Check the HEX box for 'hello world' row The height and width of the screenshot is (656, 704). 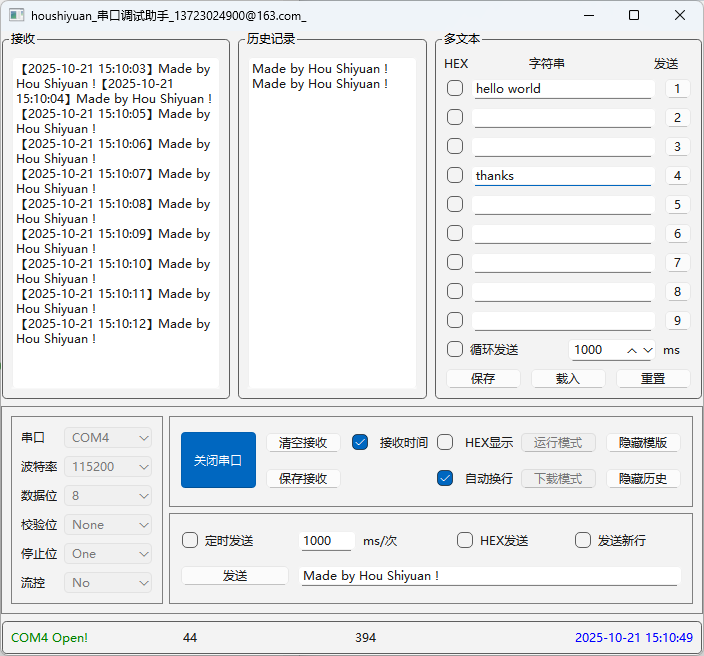[x=455, y=88]
